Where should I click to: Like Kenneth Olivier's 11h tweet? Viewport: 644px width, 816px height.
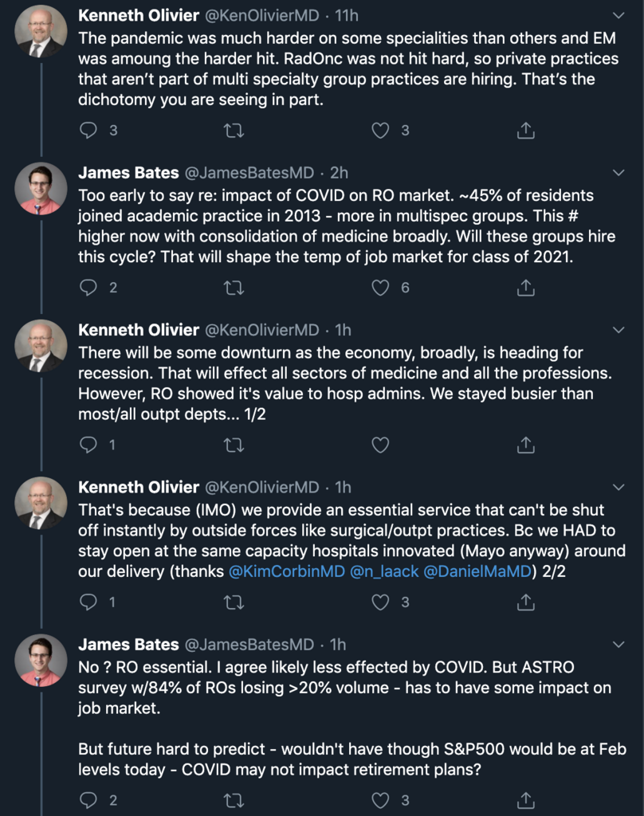[x=380, y=130]
